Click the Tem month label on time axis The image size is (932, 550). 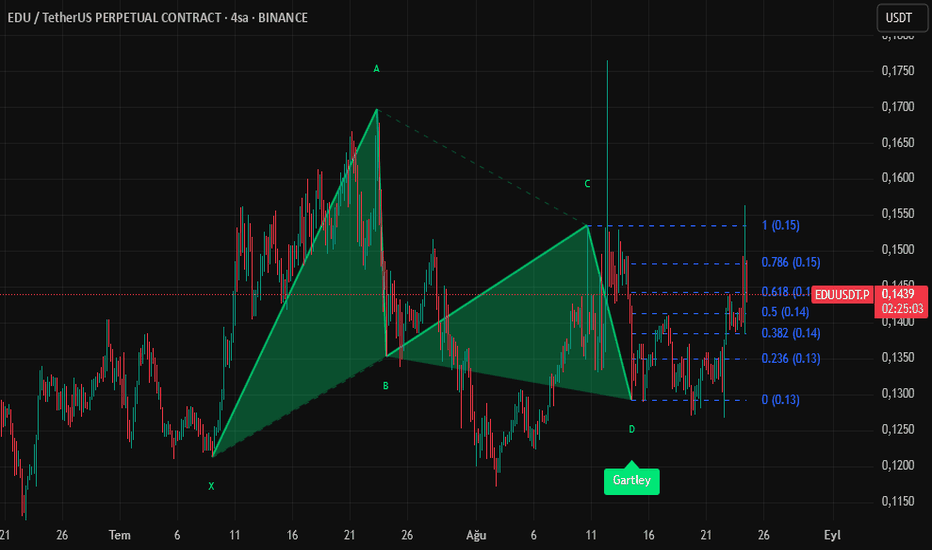(x=119, y=535)
